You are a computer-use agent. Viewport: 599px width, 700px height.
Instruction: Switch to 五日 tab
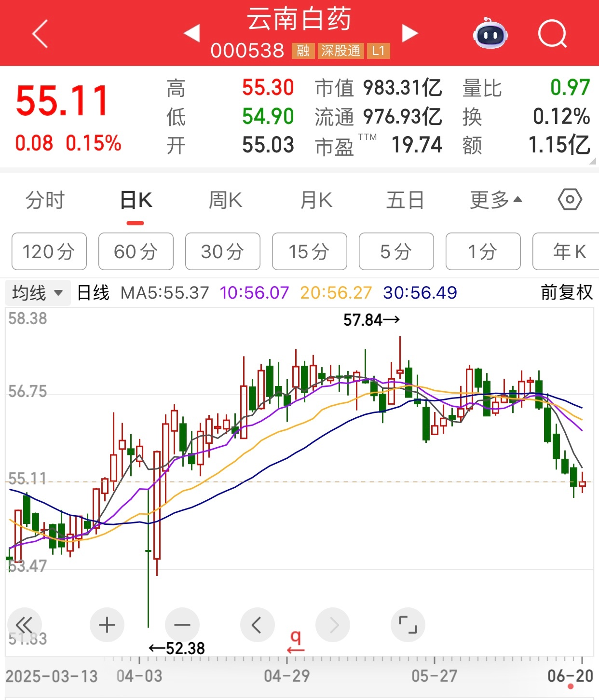[406, 200]
